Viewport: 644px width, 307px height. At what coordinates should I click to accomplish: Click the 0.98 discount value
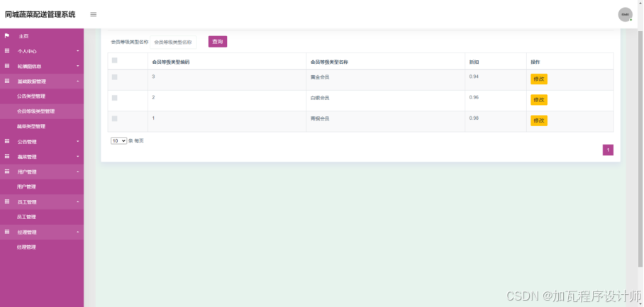coord(474,118)
